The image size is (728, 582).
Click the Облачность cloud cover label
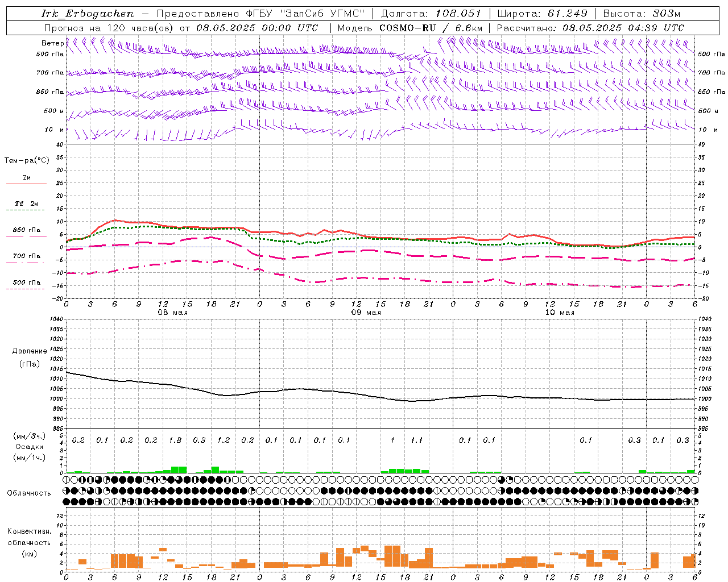click(29, 493)
